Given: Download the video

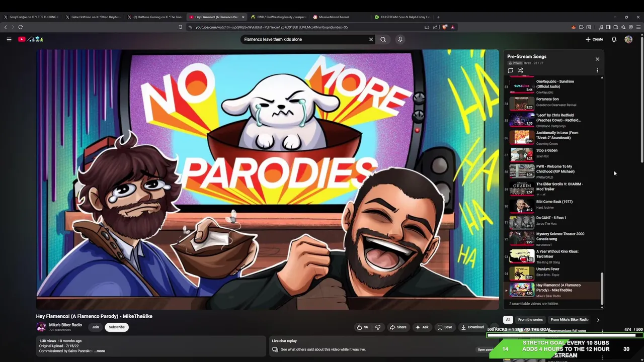Looking at the screenshot, I should [472, 327].
